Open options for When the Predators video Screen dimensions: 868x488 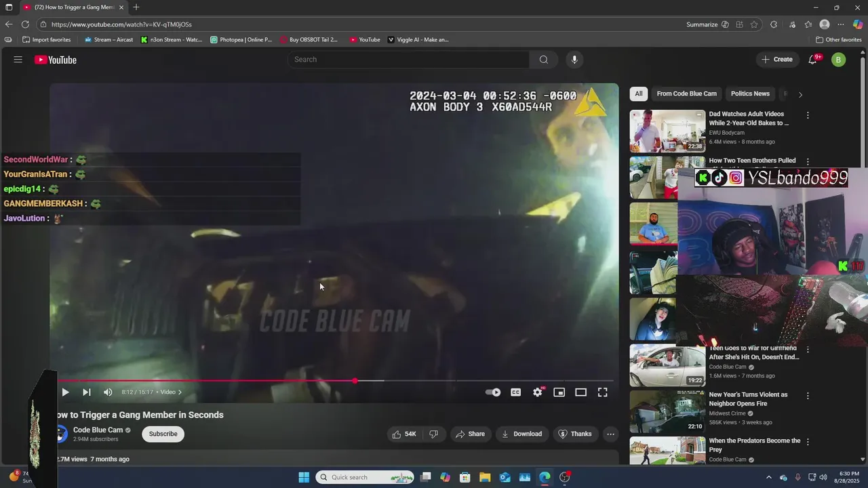[x=808, y=441]
